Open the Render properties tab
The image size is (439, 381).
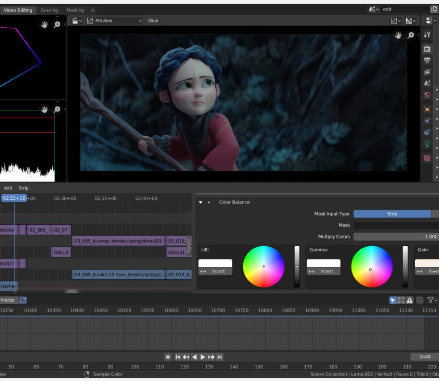[x=427, y=49]
